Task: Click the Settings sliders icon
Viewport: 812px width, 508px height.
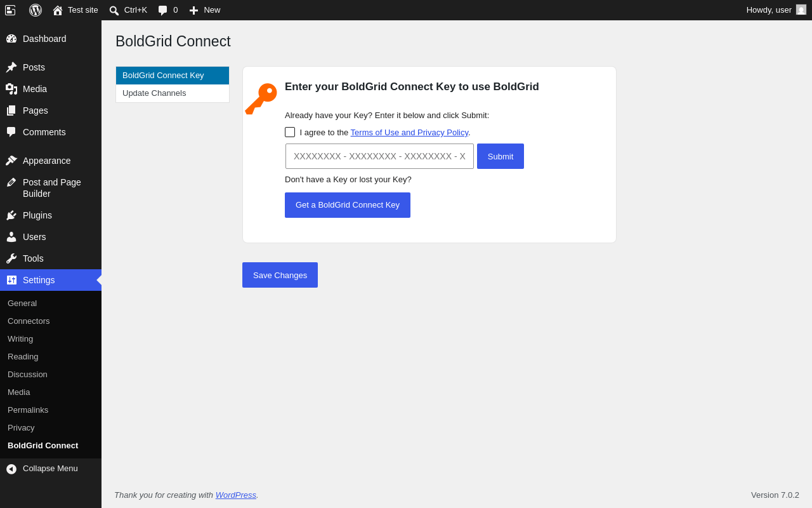Action: tap(11, 280)
